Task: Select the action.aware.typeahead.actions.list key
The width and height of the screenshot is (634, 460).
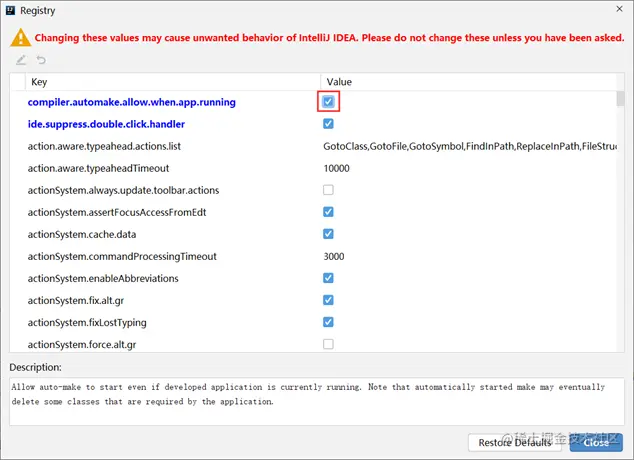Action: [x=104, y=146]
